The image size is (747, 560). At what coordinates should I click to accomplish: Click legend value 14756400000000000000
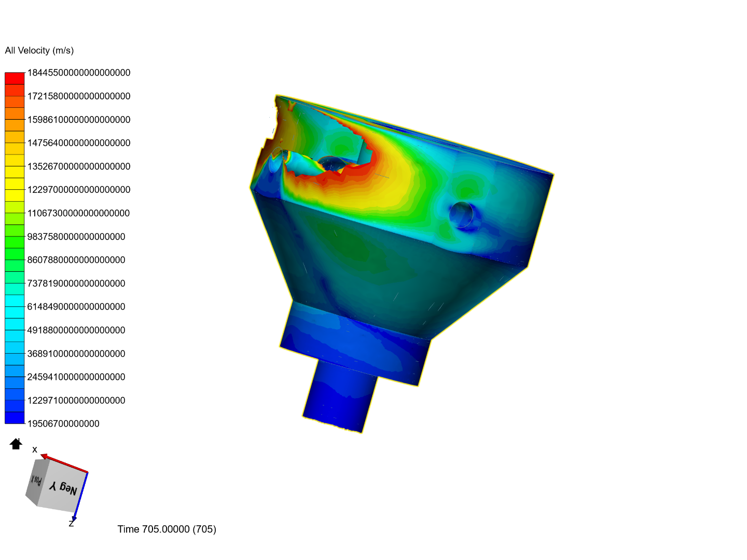tap(79, 143)
